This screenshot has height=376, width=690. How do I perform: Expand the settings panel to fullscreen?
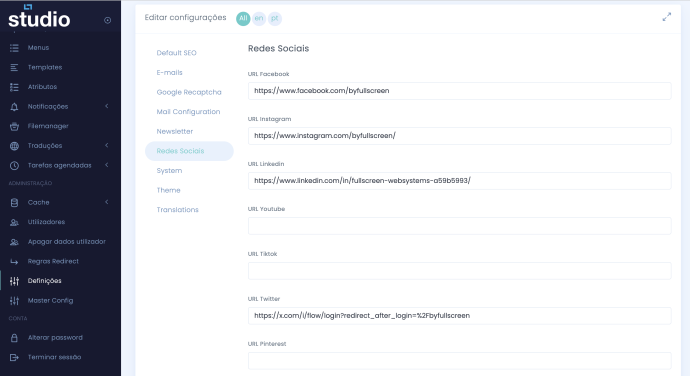pos(667,17)
